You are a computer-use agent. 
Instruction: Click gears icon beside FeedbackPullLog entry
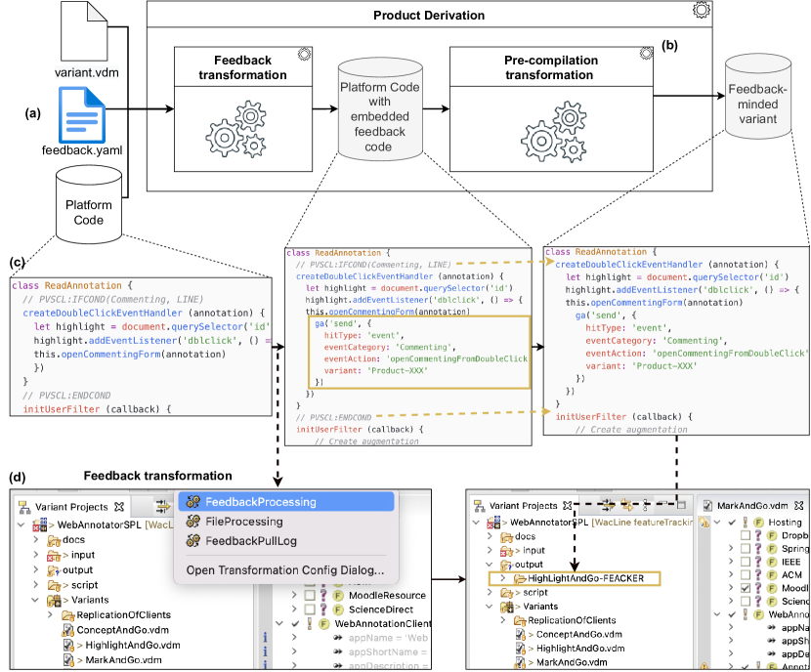(x=193, y=541)
